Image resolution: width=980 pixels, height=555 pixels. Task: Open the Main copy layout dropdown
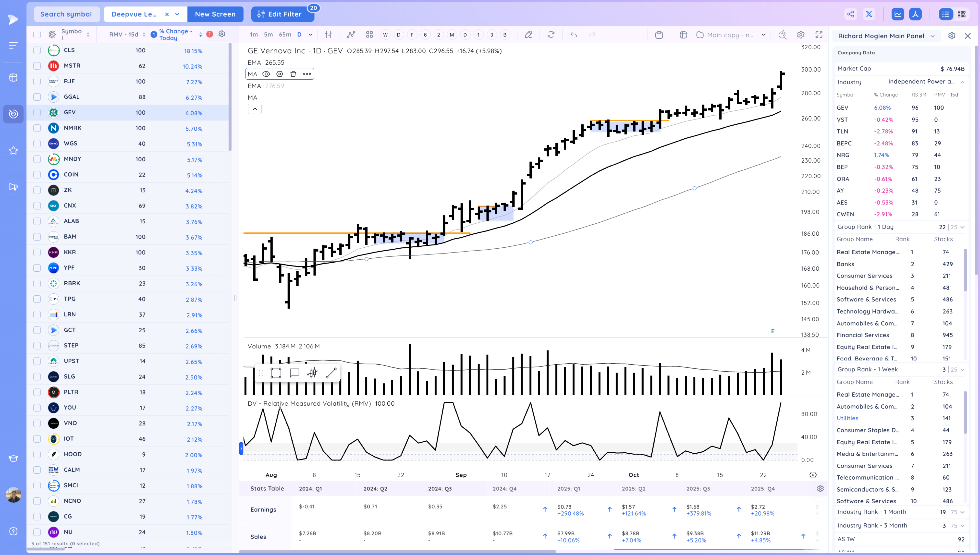click(x=763, y=35)
